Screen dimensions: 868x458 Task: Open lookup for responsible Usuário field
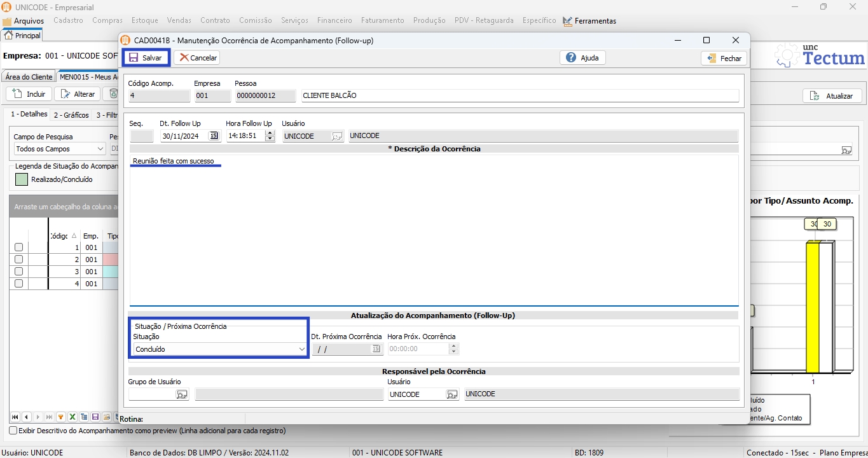[451, 394]
